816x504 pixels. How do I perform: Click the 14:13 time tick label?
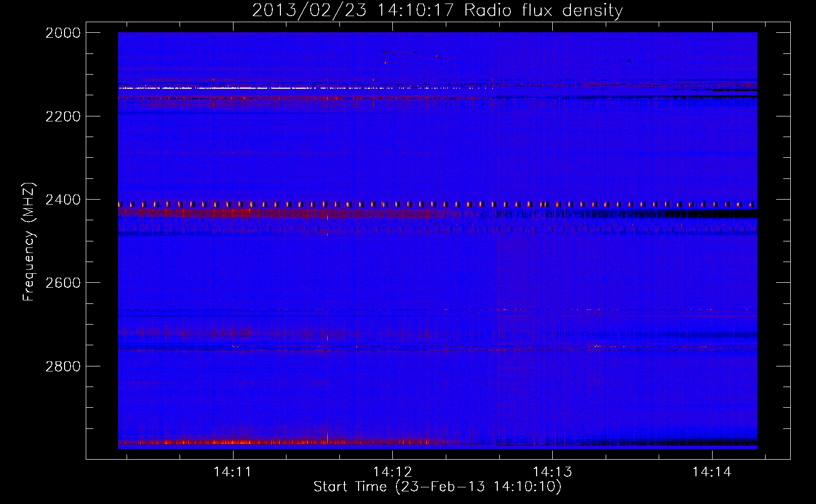[553, 472]
